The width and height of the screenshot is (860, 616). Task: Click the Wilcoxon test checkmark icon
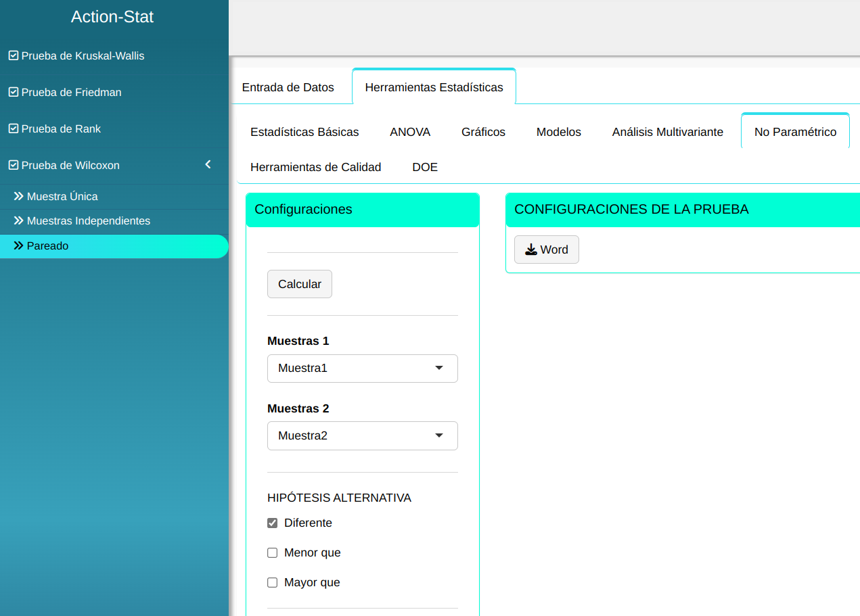point(13,166)
